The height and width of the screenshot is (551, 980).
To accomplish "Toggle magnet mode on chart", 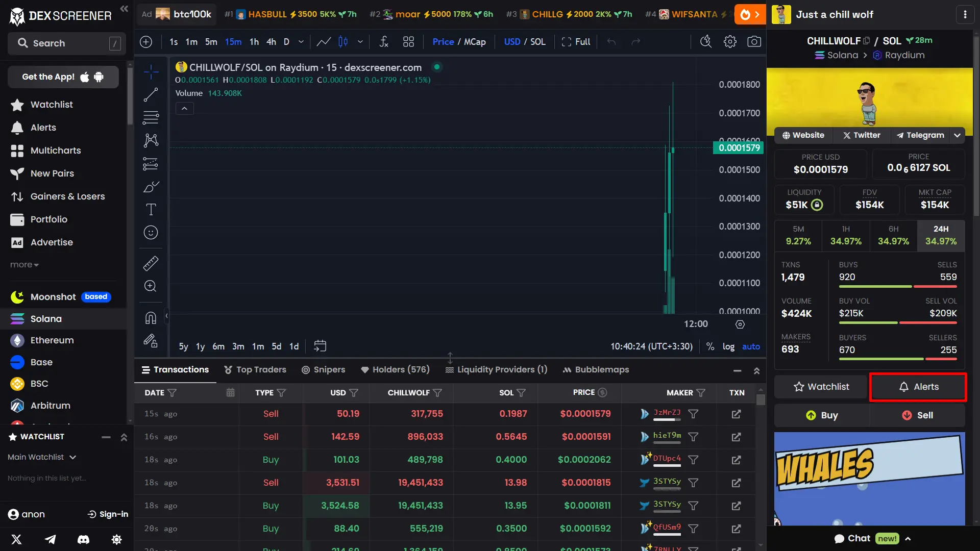I will tap(151, 318).
